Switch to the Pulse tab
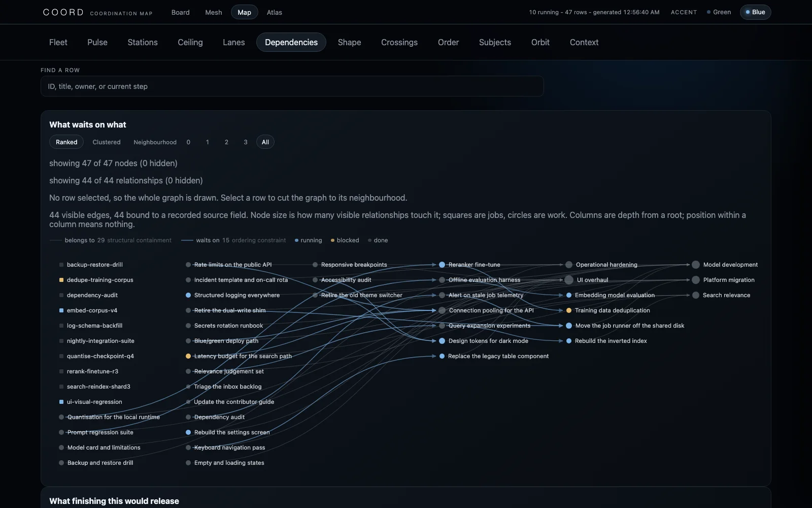This screenshot has width=812, height=508. pos(97,42)
